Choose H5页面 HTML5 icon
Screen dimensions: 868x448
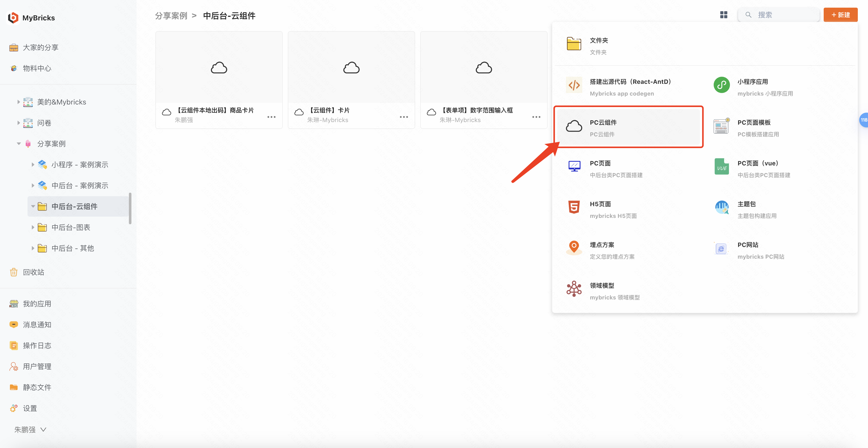pos(574,207)
